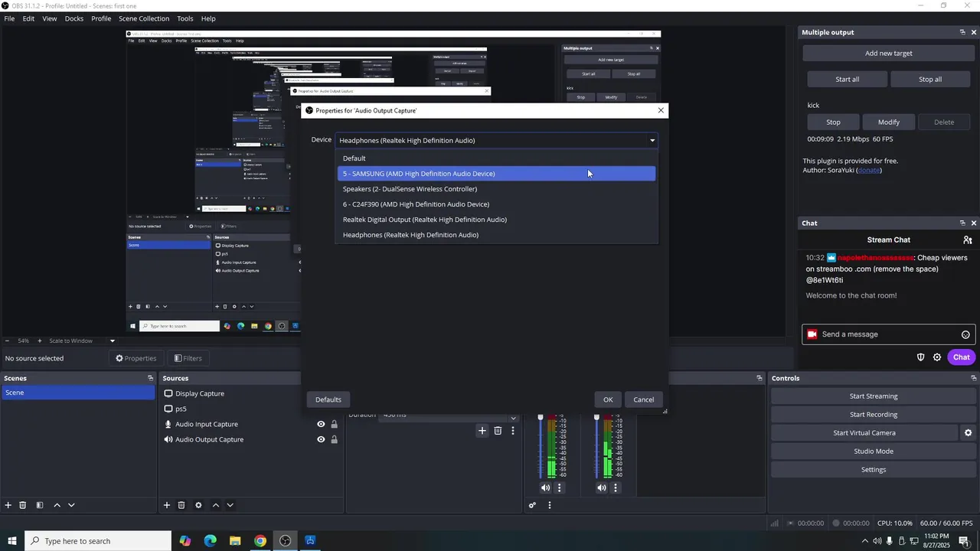
Task: Choose Realtek Digital Output option
Action: point(497,220)
